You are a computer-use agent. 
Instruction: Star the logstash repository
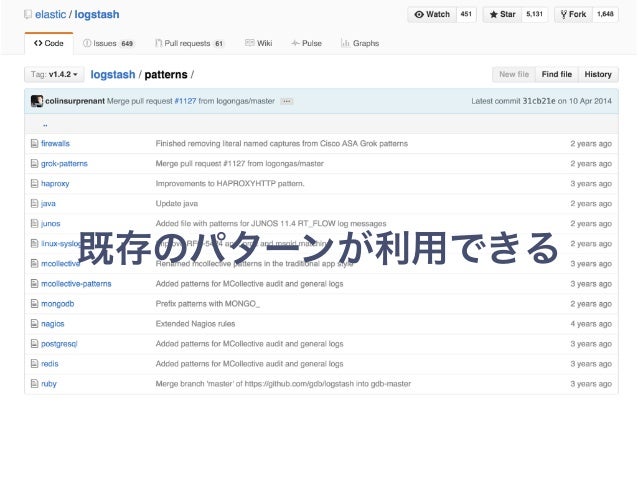503,14
